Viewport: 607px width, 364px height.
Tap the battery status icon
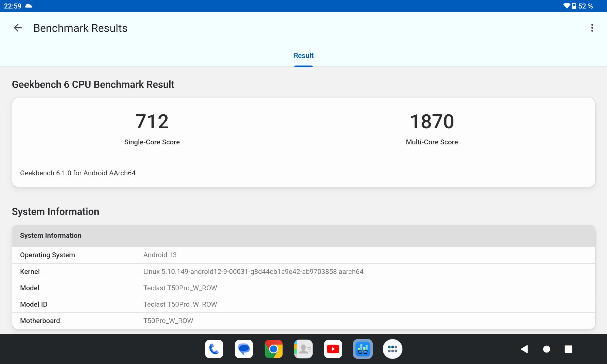point(574,6)
